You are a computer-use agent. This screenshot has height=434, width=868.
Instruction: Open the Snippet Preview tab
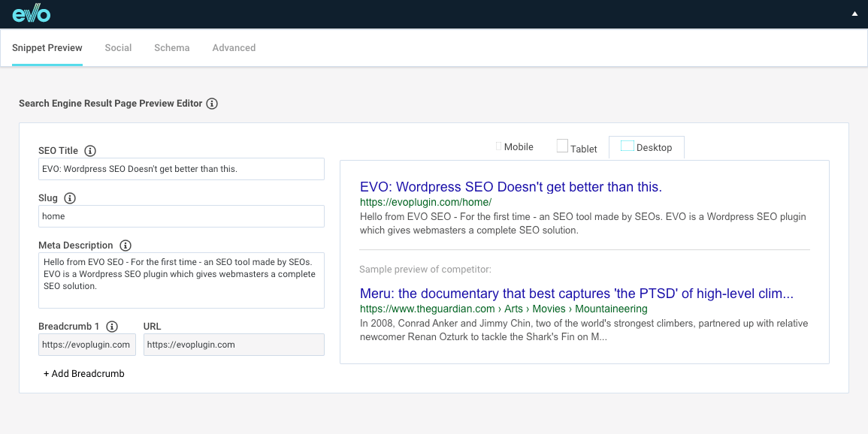47,47
